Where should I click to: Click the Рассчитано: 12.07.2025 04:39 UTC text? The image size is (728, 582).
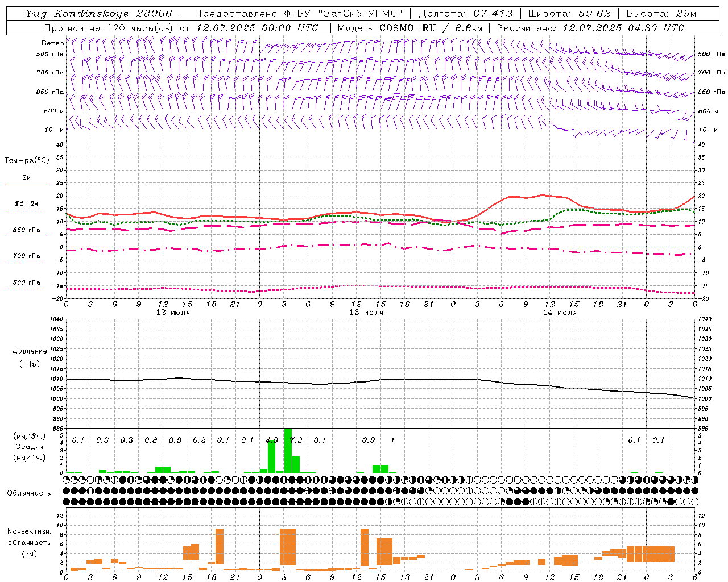[590, 28]
